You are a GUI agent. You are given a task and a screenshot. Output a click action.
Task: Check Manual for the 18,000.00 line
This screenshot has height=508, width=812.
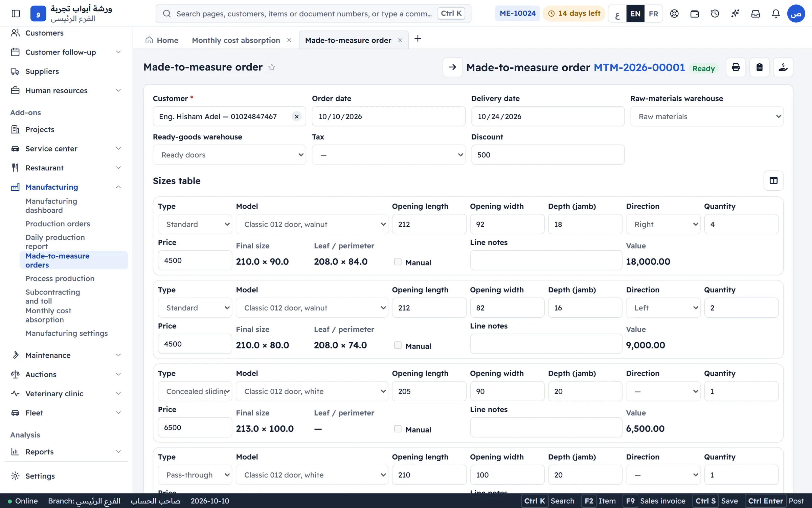pos(398,262)
